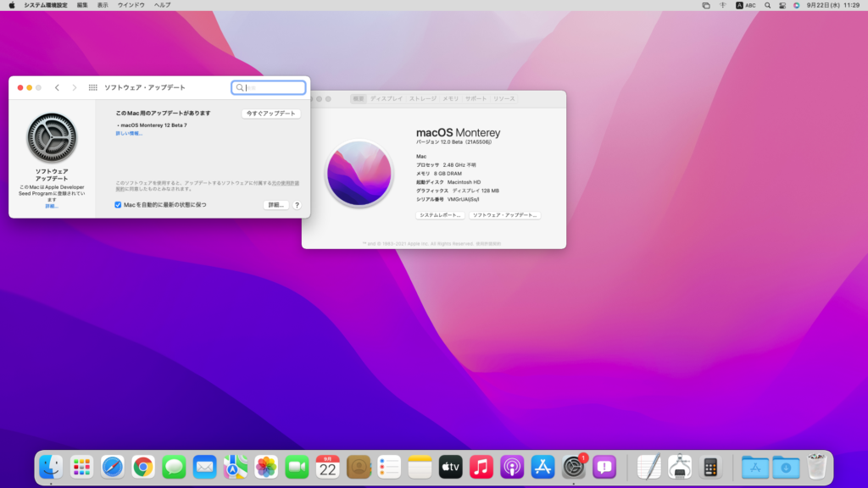The height and width of the screenshot is (488, 868).
Task: Open the ウインドウ menu in the menu bar
Action: coord(131,5)
